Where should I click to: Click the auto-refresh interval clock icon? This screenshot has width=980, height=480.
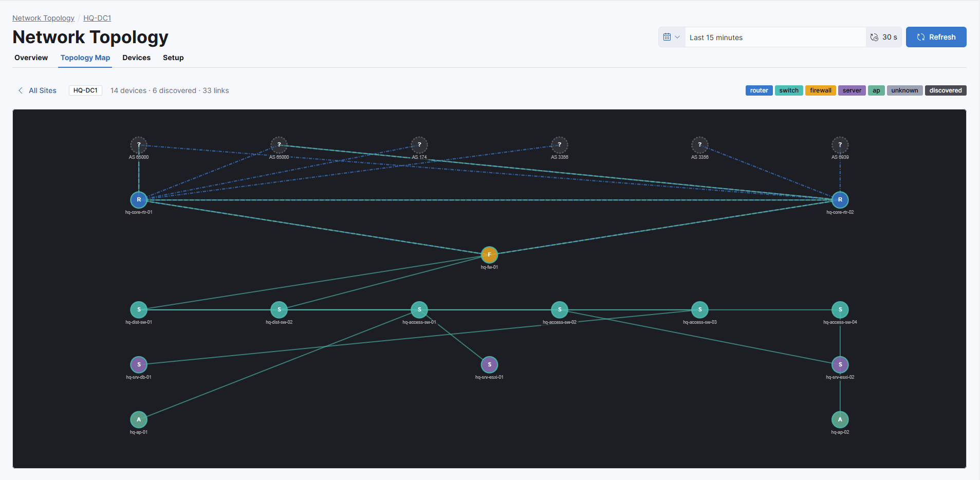(x=874, y=37)
